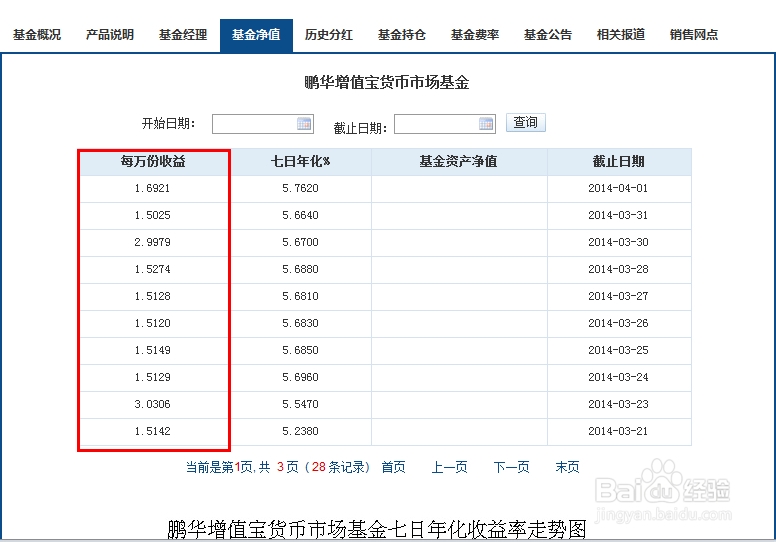The height and width of the screenshot is (542, 776).
Task: Select the 1.5128 earnings value
Action: pyautogui.click(x=152, y=296)
